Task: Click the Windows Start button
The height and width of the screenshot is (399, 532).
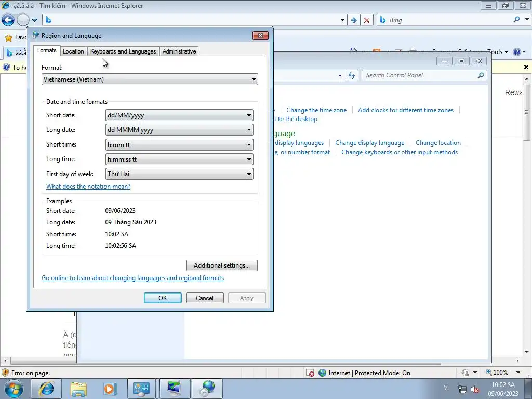Action: pos(13,389)
